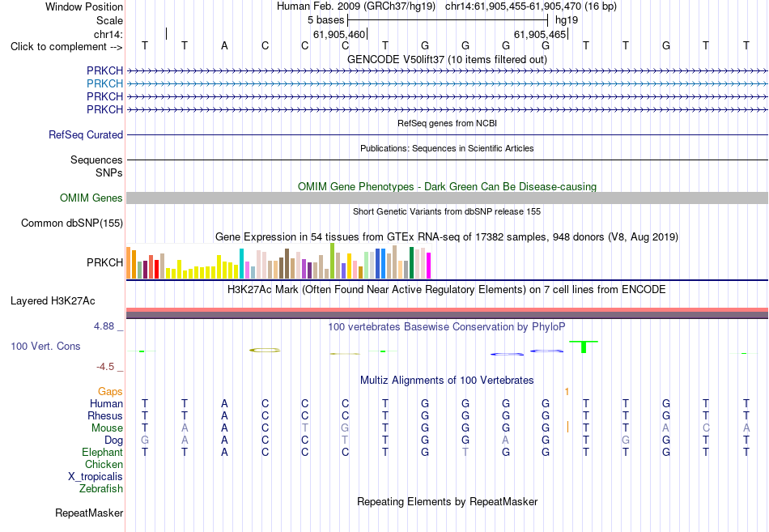Open the RepeatMasker track label
Viewport: 769px width, 532px height.
tap(89, 513)
